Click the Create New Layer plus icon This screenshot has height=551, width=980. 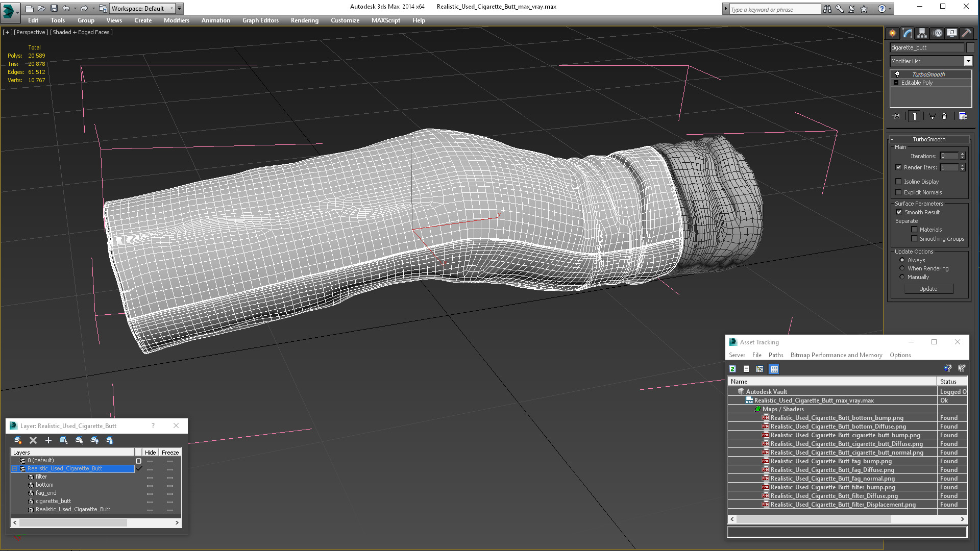48,440
